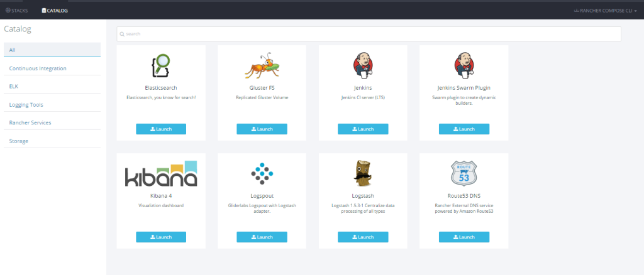Click the Jenkins Swarm Plugin logo
The width and height of the screenshot is (644, 275).
[x=464, y=64]
